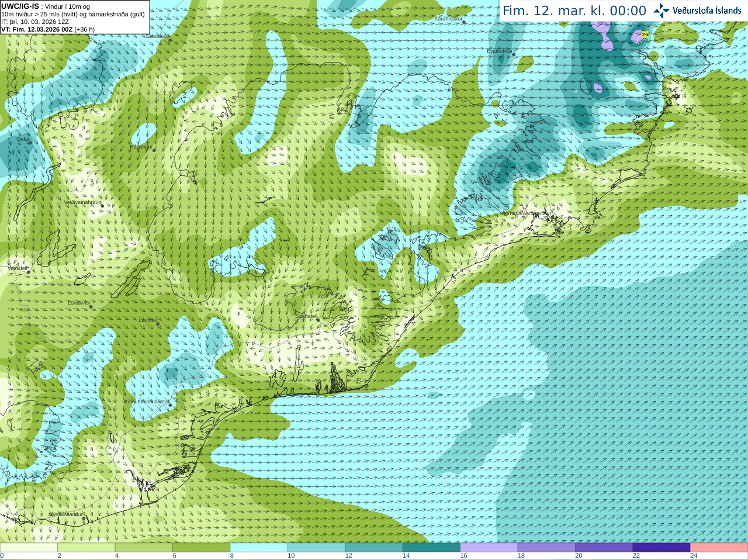Select the 2–4 m/s legend swatch

tap(86, 548)
